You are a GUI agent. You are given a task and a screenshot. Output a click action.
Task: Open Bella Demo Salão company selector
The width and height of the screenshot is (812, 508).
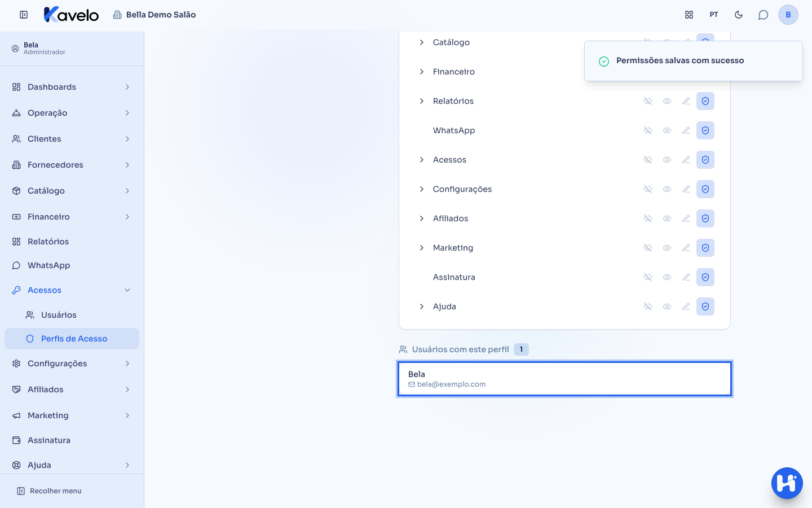pos(155,15)
